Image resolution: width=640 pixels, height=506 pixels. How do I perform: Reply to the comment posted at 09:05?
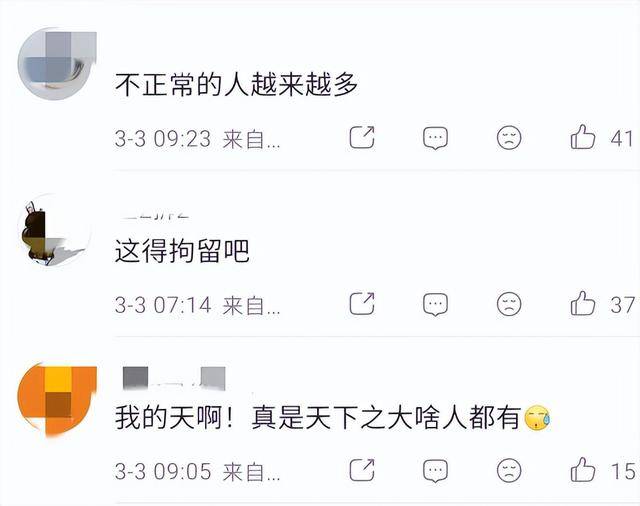point(435,471)
